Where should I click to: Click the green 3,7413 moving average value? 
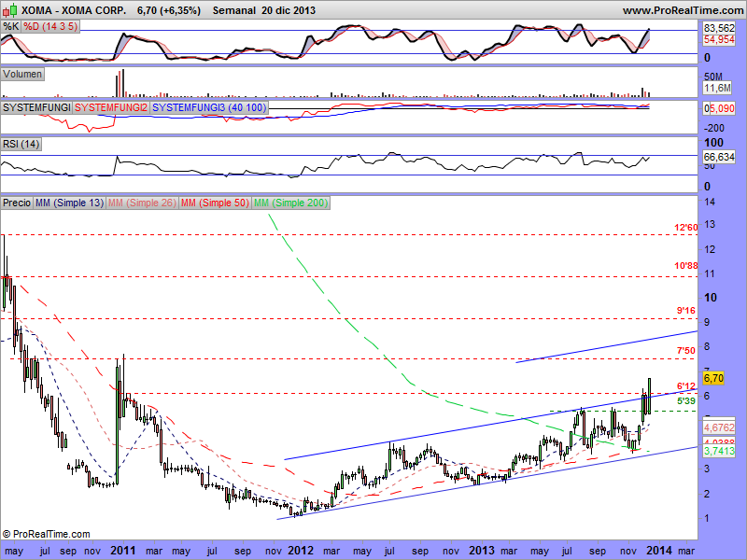pyautogui.click(x=719, y=451)
